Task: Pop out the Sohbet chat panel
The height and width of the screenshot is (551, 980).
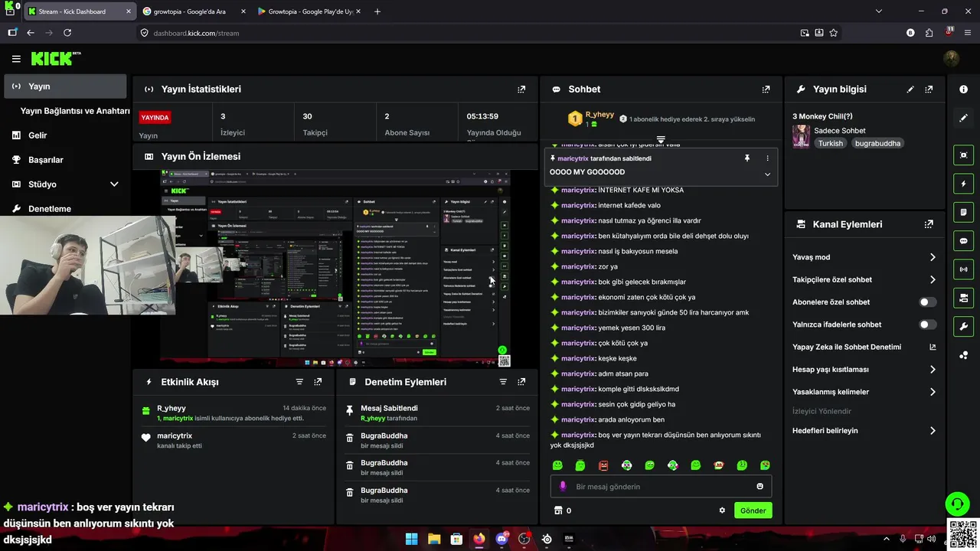Action: click(766, 90)
